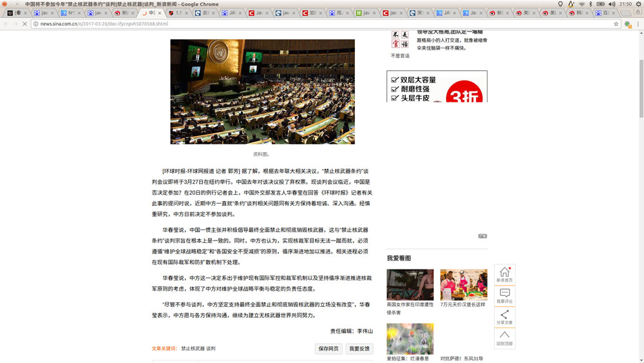Image resolution: width=644 pixels, height=363 pixels.
Task: Switch to the green-icon 'jav' tab
Action: click(366, 13)
